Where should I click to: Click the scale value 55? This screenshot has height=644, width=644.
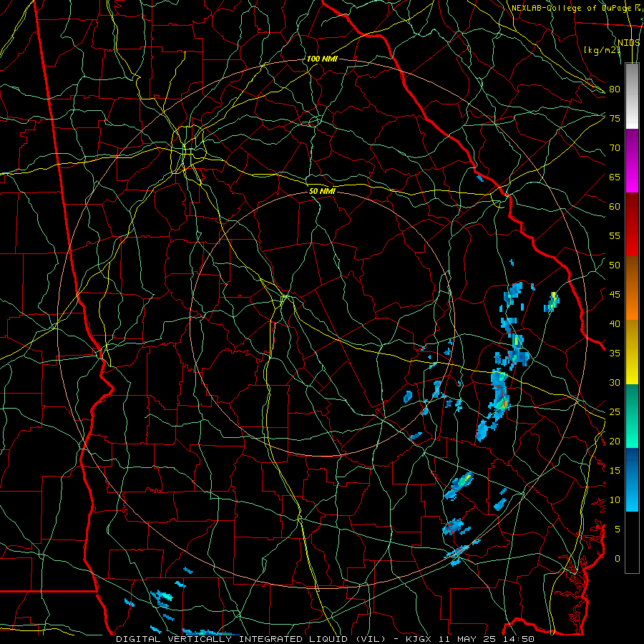pyautogui.click(x=615, y=235)
